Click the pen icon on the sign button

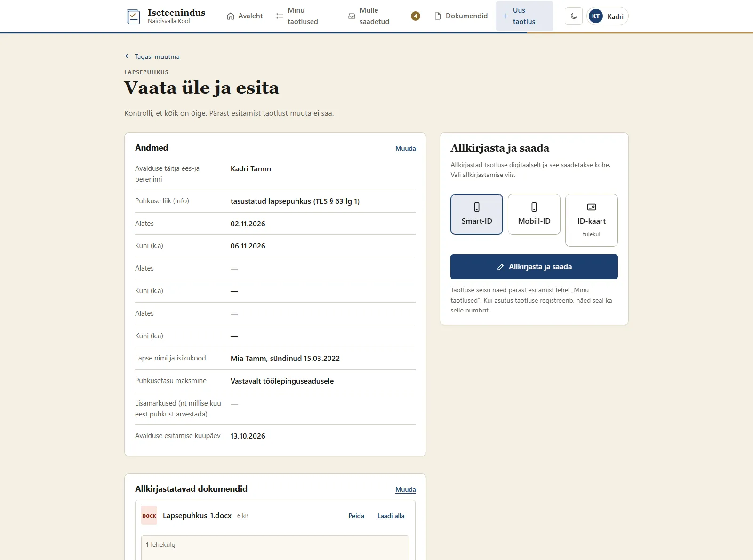(x=500, y=267)
